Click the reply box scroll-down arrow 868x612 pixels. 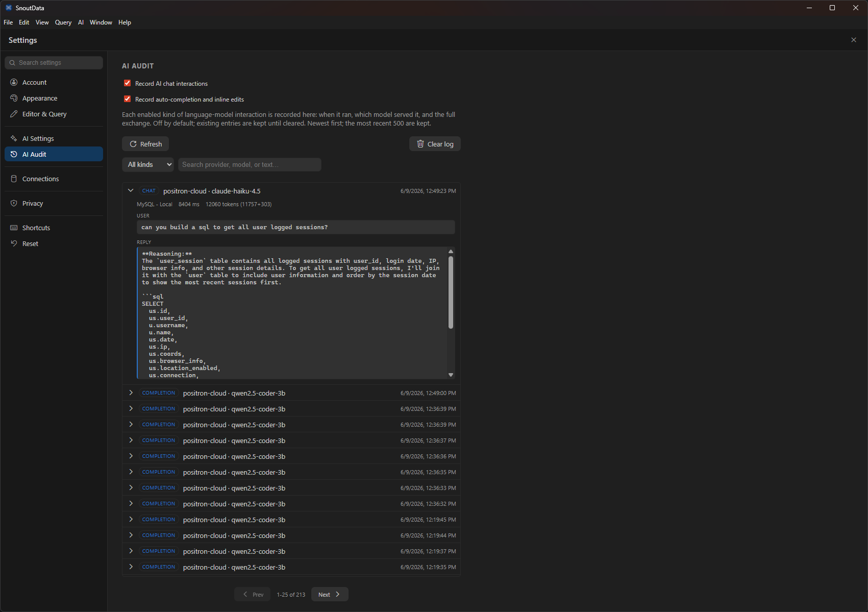click(x=451, y=375)
